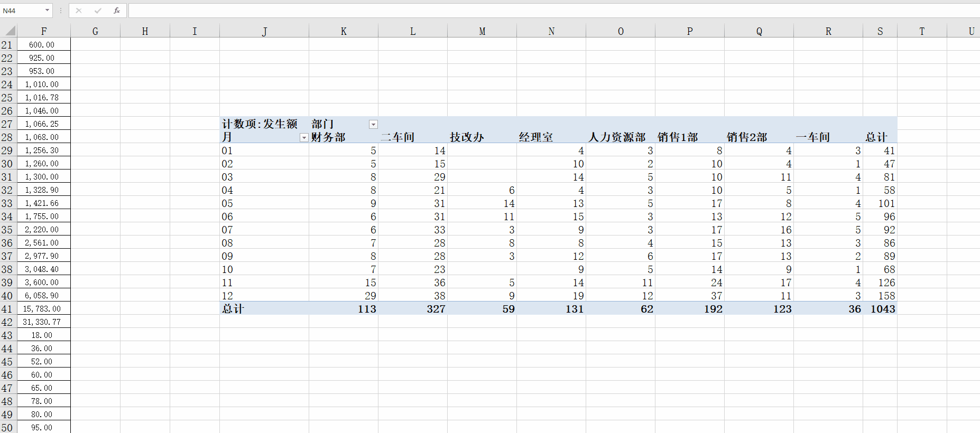Select the grand total cell 1043

click(x=882, y=309)
